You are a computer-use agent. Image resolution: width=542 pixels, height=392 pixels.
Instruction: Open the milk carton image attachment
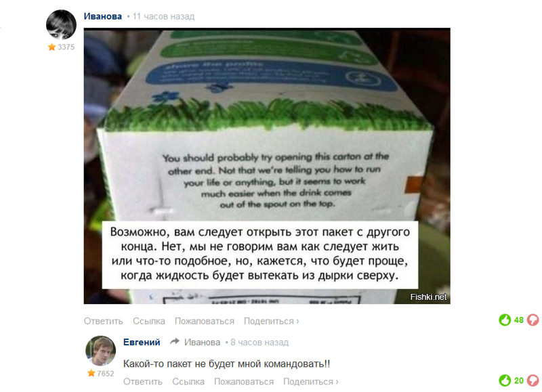point(267,166)
